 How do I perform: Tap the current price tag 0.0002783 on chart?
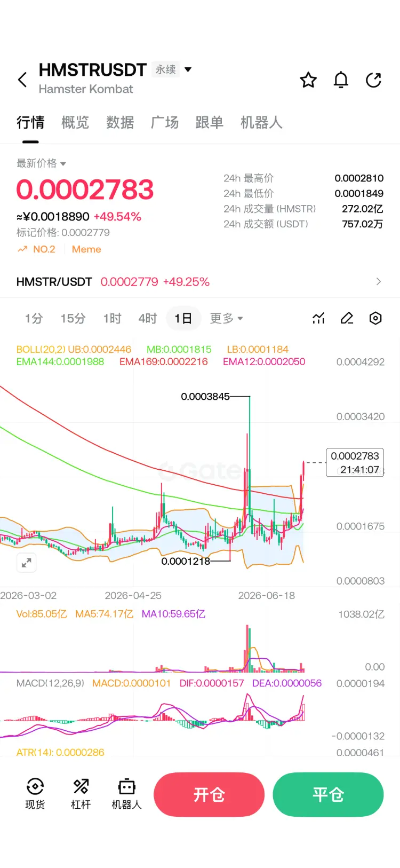[x=355, y=462]
